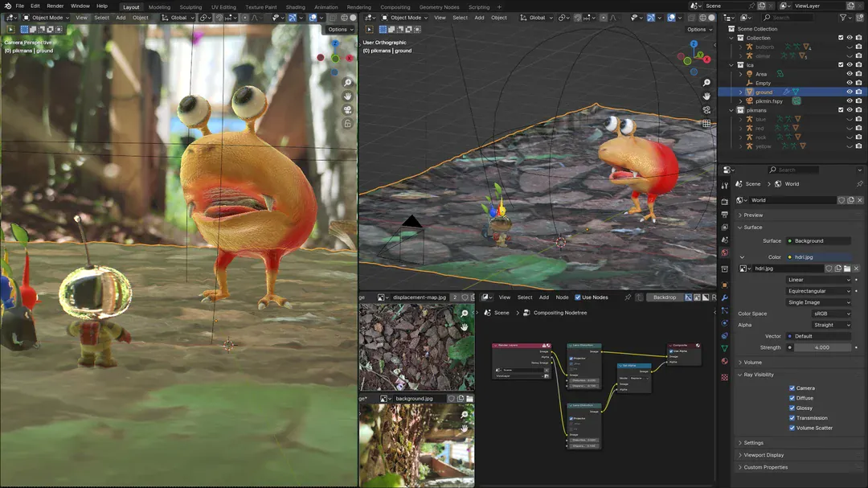Click Options button in left viewport

[340, 30]
